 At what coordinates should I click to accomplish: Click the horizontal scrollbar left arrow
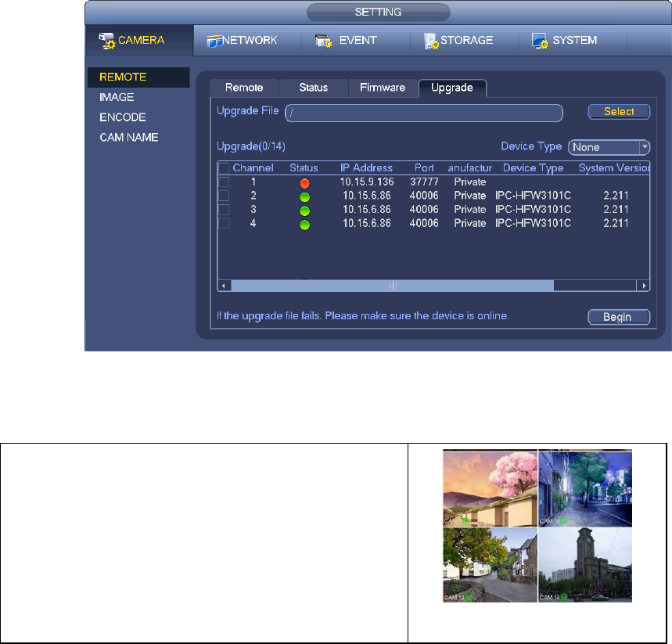coord(224,286)
